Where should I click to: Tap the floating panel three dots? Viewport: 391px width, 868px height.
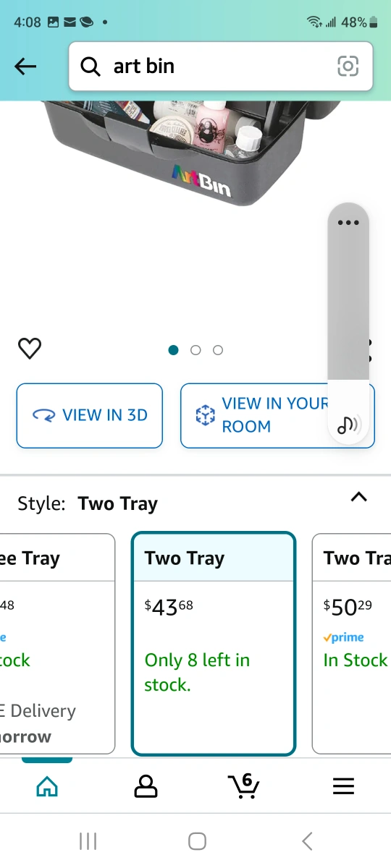348,223
